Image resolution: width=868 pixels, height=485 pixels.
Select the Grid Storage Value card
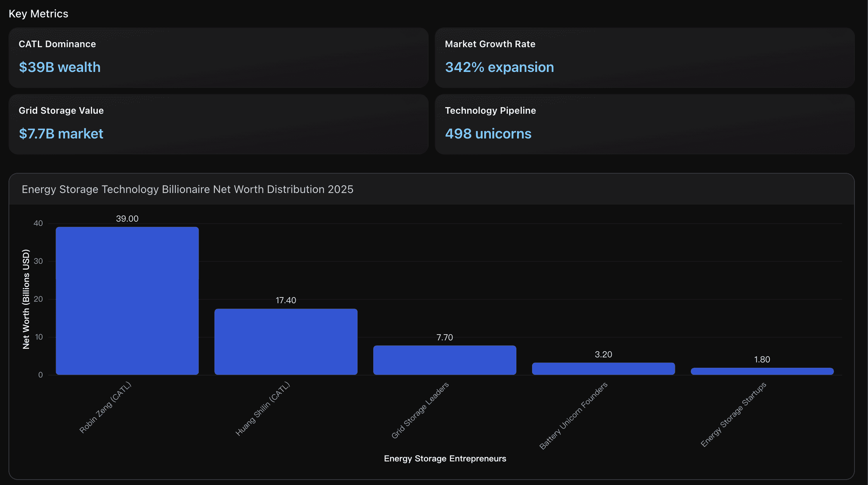click(x=218, y=124)
